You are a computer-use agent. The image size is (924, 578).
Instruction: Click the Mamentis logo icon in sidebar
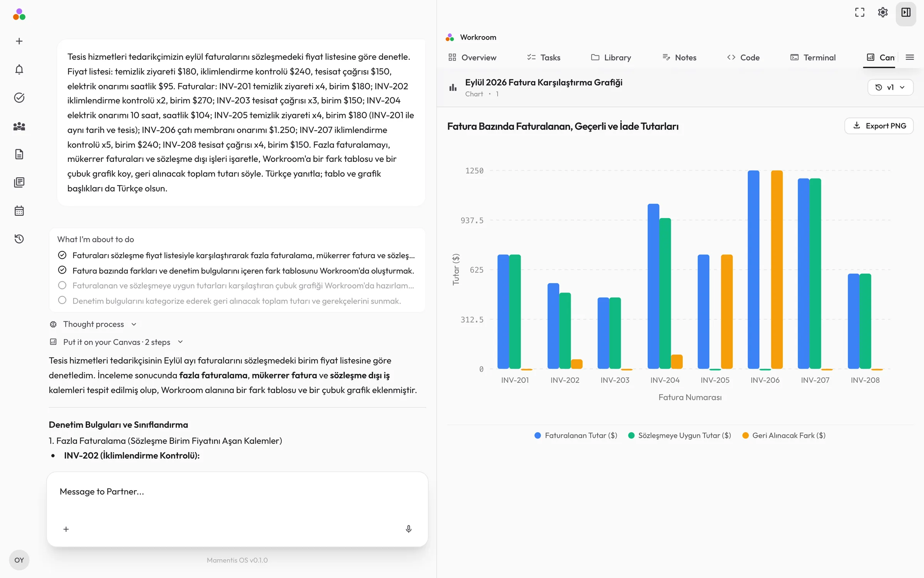pyautogui.click(x=19, y=14)
